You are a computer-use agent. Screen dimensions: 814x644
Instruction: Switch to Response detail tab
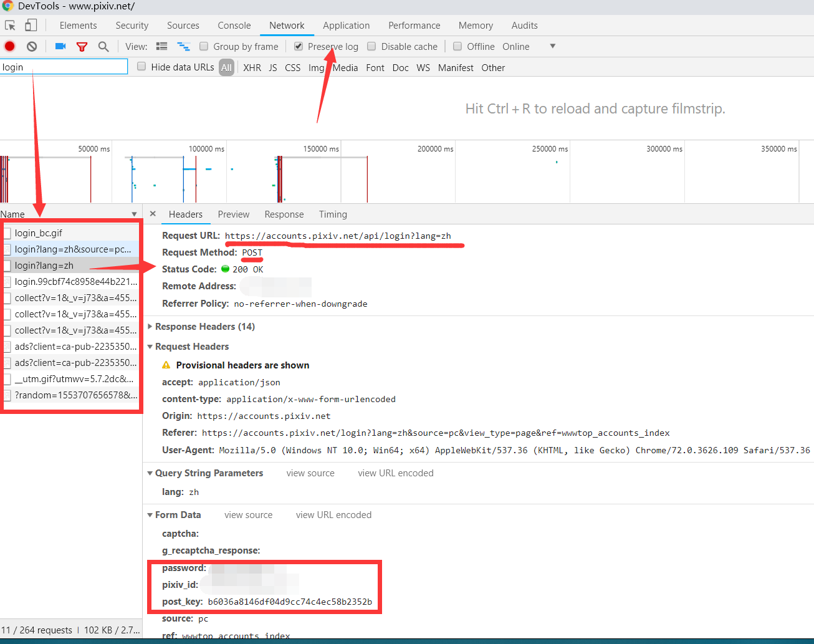point(284,214)
